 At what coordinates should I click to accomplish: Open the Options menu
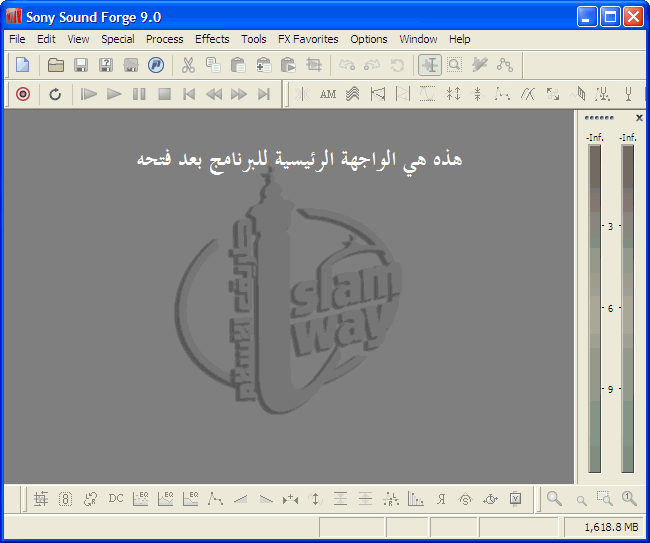pyautogui.click(x=369, y=39)
